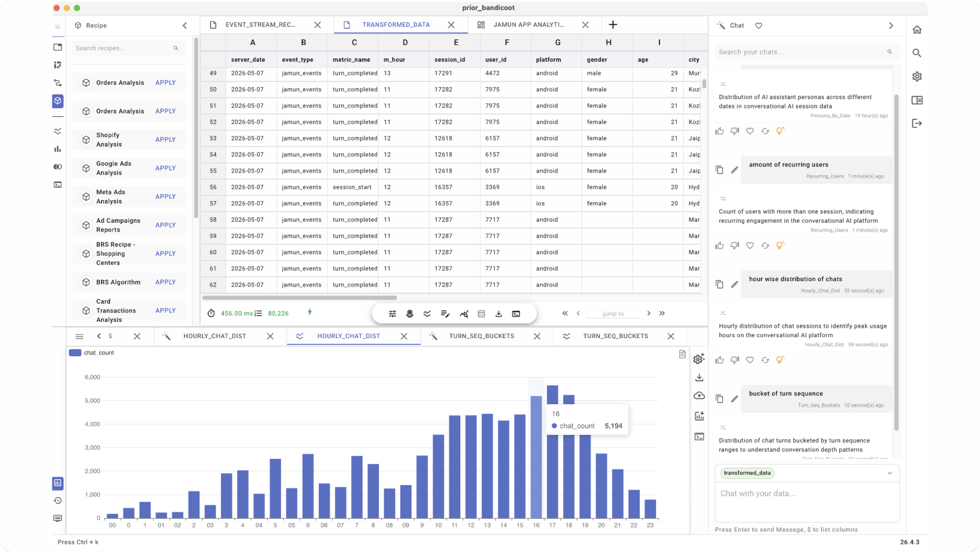Viewport: 980px width, 552px height.
Task: Apply the Google Ads Analysis recipe
Action: pos(165,168)
